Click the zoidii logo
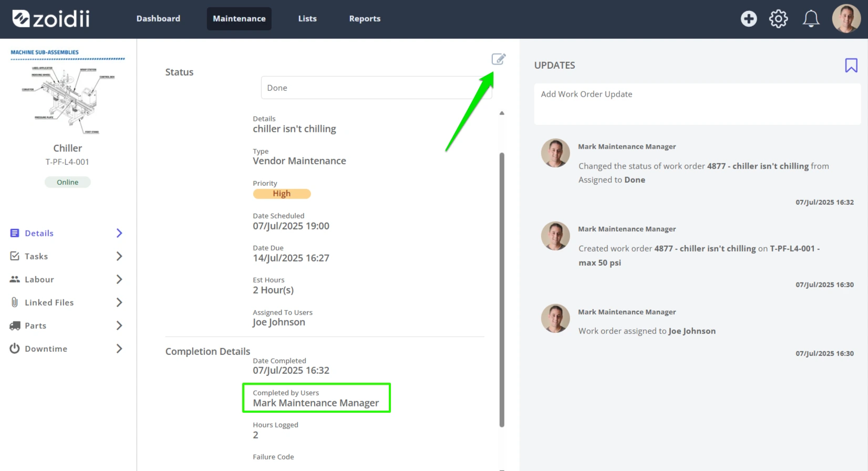 51,19
